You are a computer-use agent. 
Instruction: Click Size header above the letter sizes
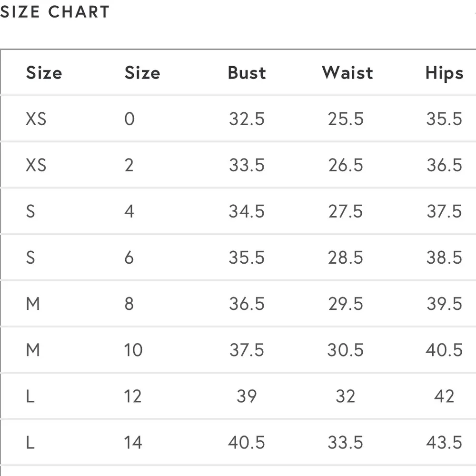tap(44, 73)
